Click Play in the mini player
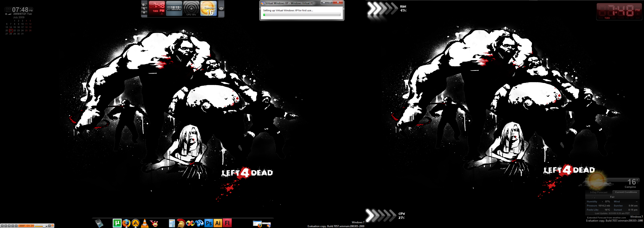 [x=2, y=226]
